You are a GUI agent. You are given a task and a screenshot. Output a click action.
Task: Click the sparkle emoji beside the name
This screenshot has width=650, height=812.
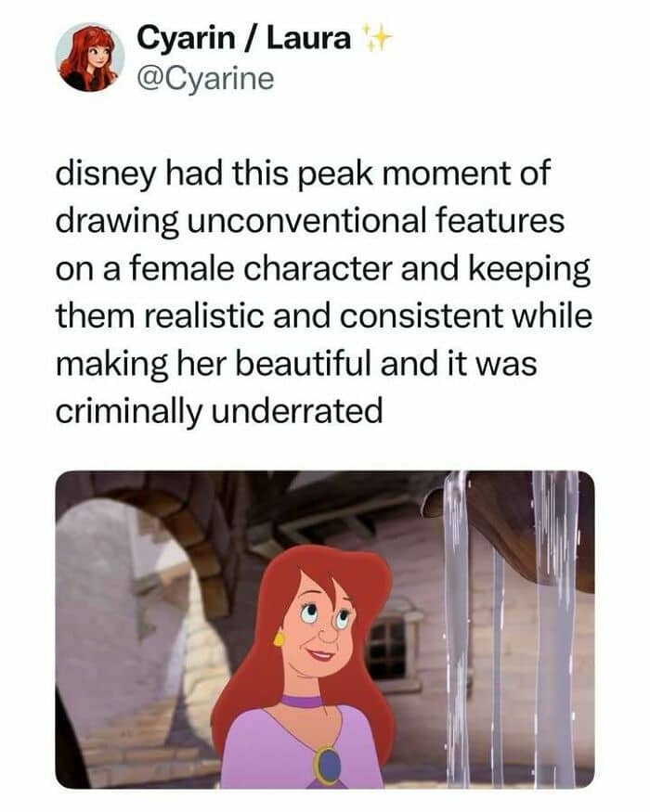376,38
